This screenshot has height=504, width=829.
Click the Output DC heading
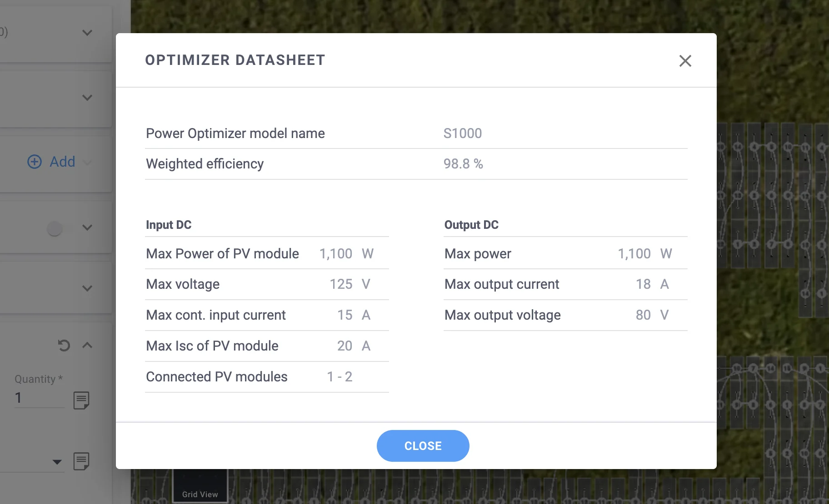pos(471,225)
